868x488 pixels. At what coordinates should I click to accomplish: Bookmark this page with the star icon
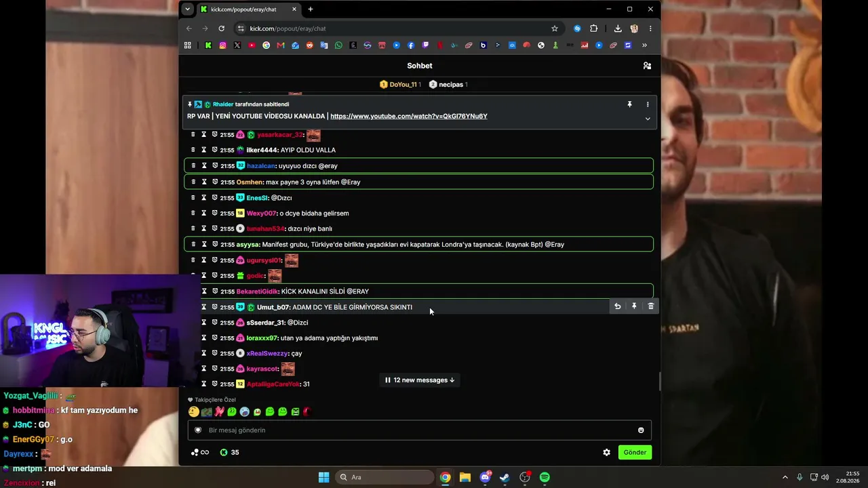(555, 28)
